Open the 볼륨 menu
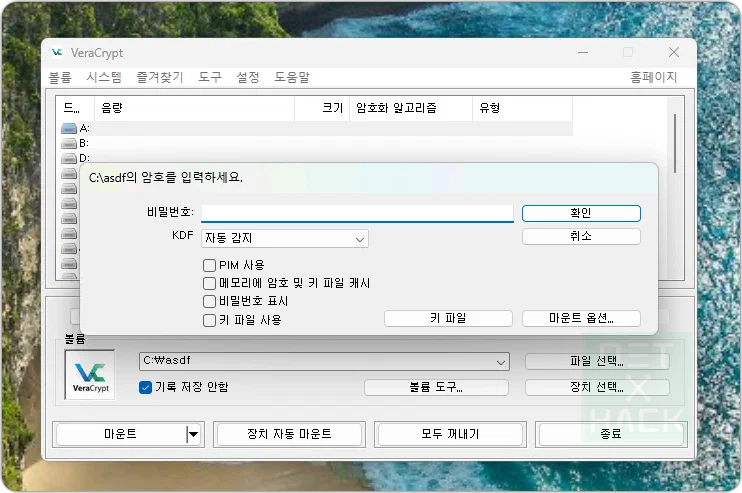The image size is (742, 493). pos(60,77)
